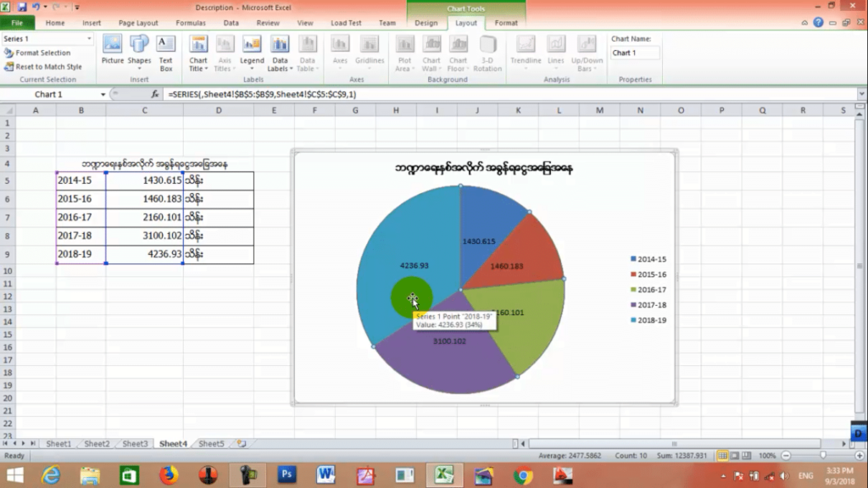Click the insert function fx icon

point(154,94)
